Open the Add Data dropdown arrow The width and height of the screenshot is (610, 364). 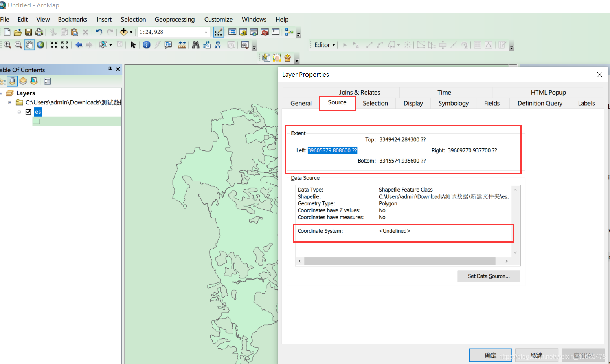[x=131, y=32]
